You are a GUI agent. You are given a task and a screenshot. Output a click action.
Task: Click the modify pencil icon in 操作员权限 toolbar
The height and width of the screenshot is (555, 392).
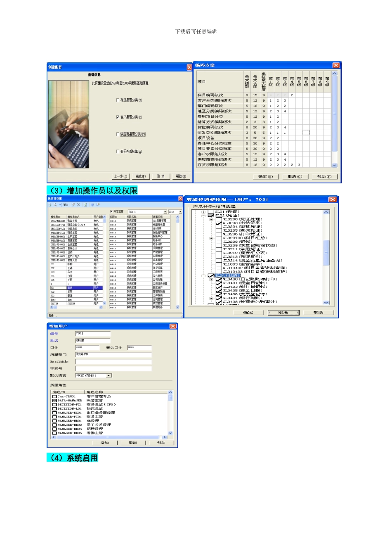(73, 204)
